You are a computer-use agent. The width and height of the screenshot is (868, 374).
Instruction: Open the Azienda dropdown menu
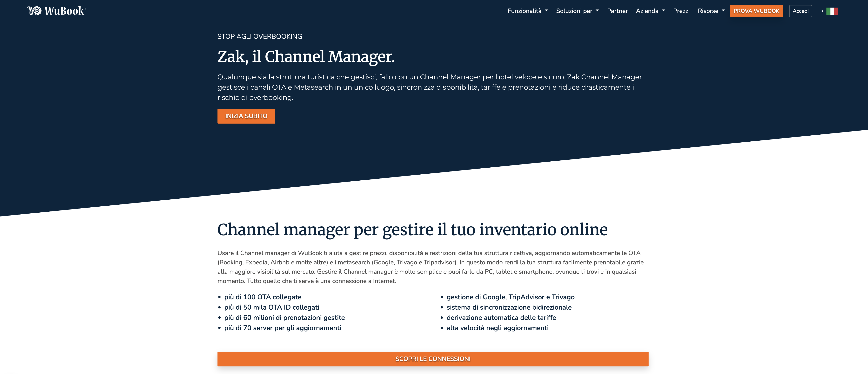click(650, 11)
